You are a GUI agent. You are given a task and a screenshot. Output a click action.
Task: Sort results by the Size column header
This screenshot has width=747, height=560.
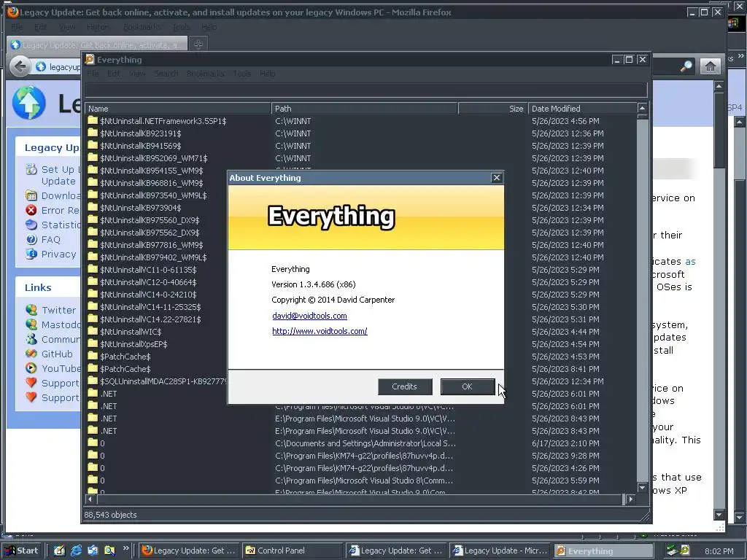pos(492,109)
